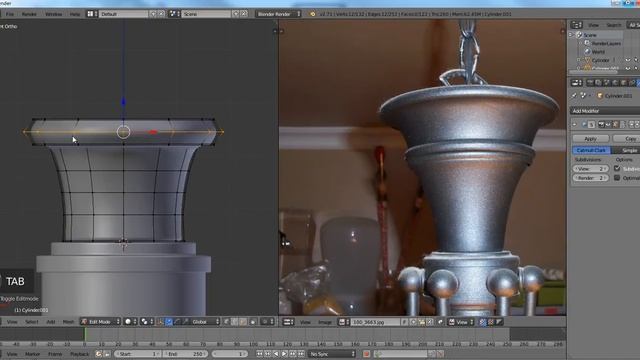Screen dimensions: 640x360
Task: Adjust the View subdivisions value
Action: [x=590, y=169]
